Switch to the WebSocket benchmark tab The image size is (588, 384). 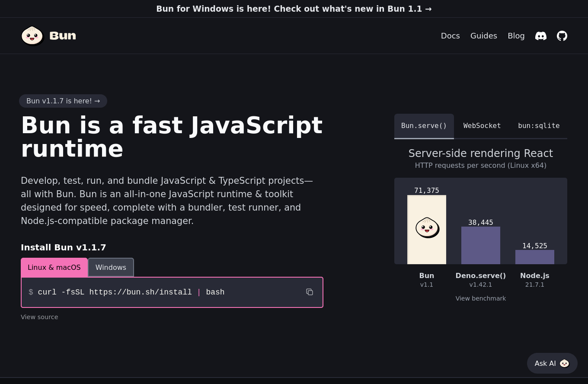[x=482, y=126]
